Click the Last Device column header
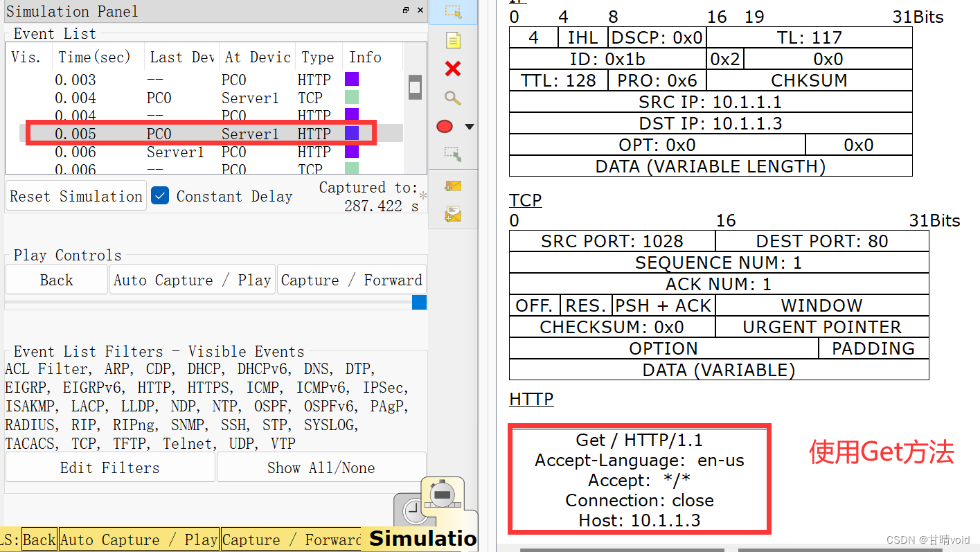Image resolution: width=980 pixels, height=552 pixels. (x=181, y=57)
